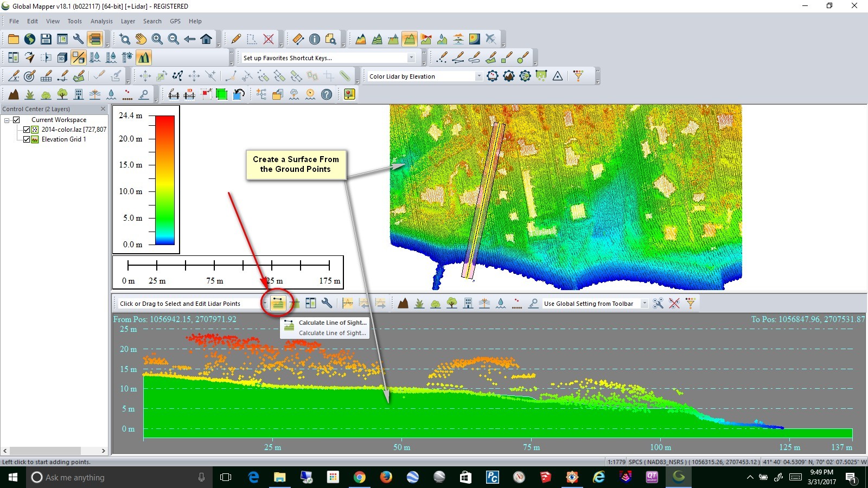The width and height of the screenshot is (868, 488).
Task: Select the pencil Digitizer tool
Action: 236,39
